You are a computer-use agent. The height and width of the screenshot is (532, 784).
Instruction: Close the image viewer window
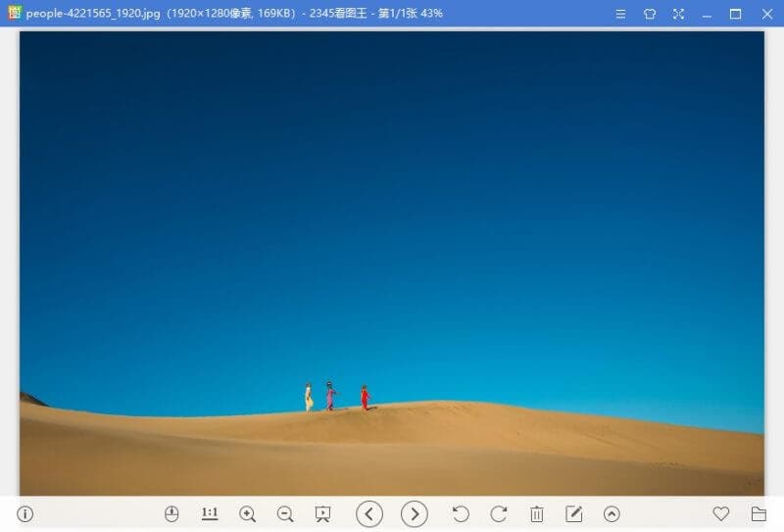pos(767,14)
